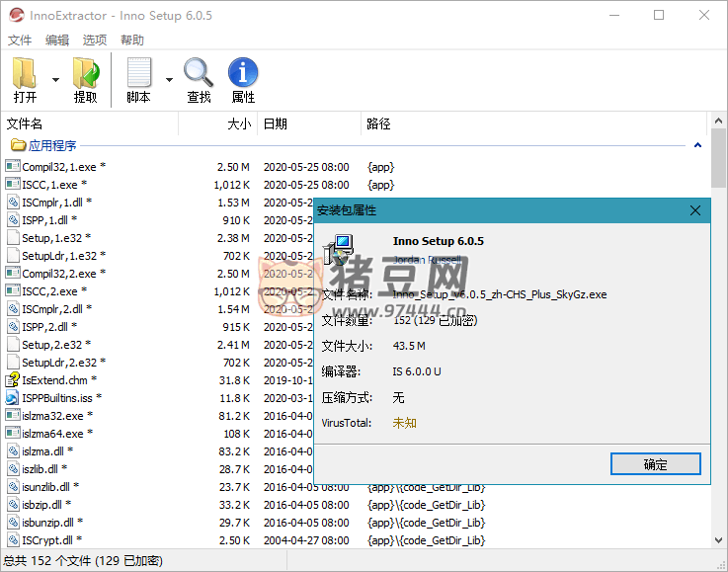Select the IsExtend.chm help file icon

point(13,380)
